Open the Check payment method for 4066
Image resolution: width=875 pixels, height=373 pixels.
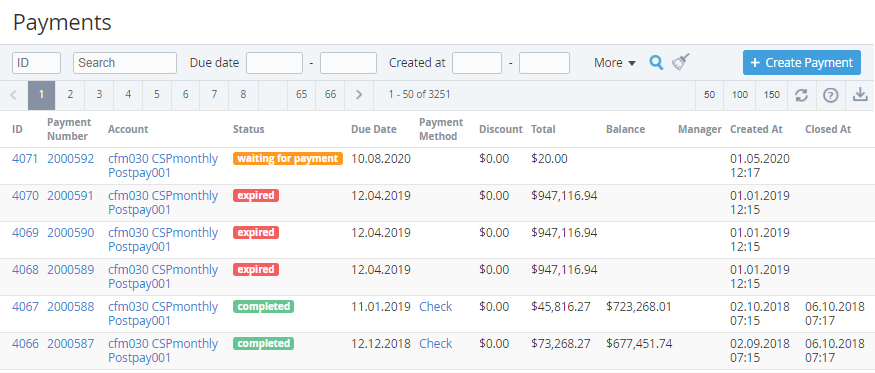[x=436, y=343]
